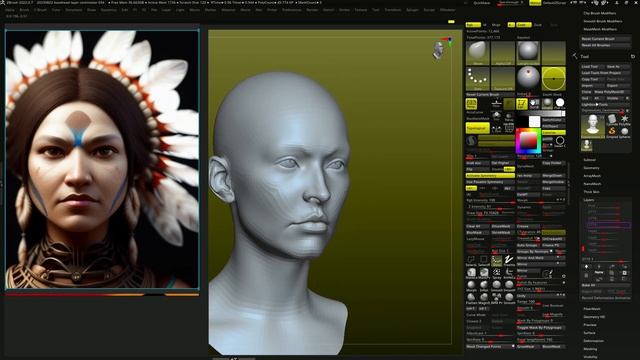The height and width of the screenshot is (360, 640).
Task: Click Load Tools From Project
Action: [605, 73]
